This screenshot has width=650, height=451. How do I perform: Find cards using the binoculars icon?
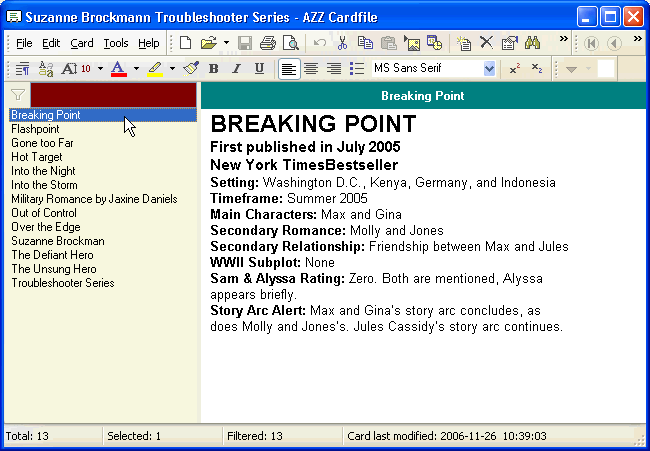click(532, 43)
